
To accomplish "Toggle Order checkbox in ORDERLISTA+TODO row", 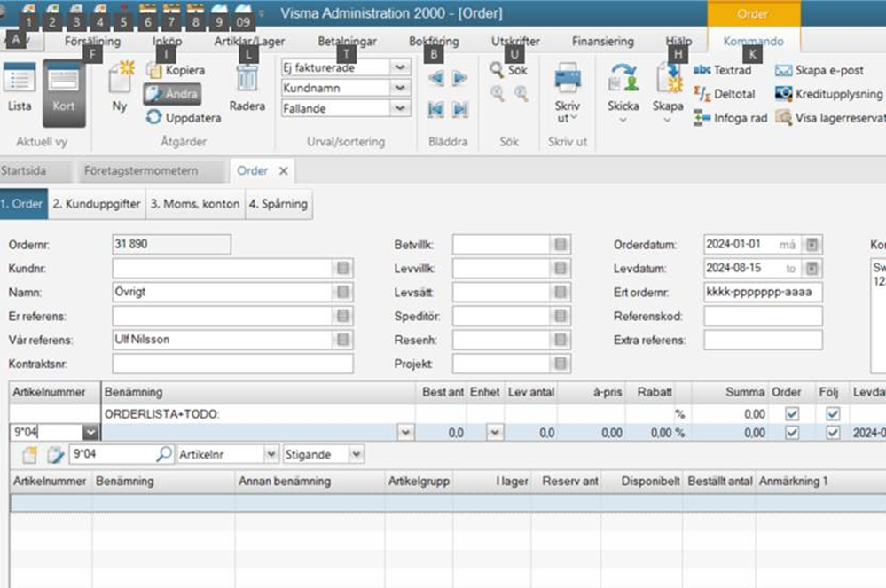I will pyautogui.click(x=792, y=413).
